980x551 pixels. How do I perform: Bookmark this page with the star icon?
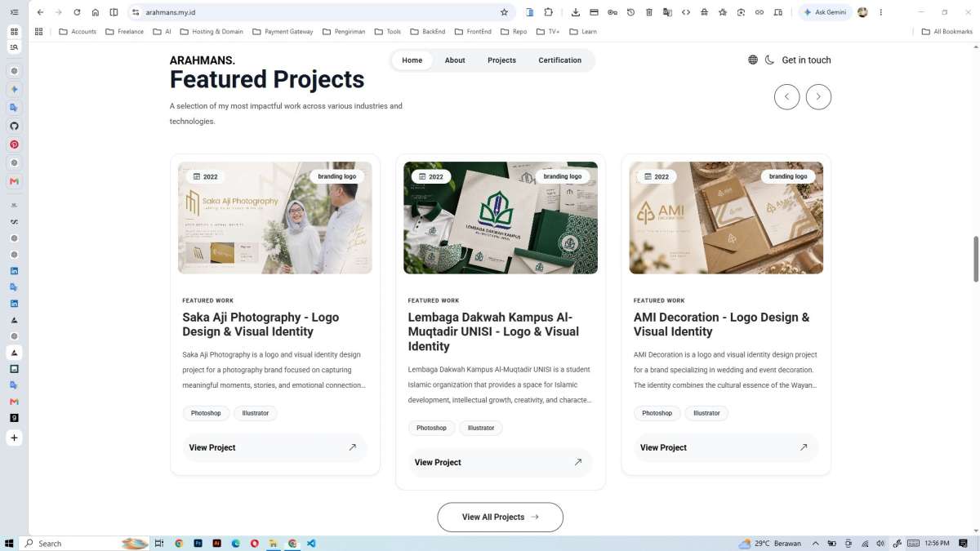point(504,12)
